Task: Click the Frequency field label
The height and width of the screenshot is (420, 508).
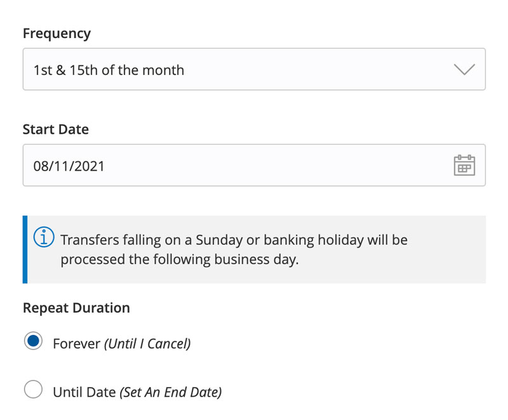Action: 57,34
